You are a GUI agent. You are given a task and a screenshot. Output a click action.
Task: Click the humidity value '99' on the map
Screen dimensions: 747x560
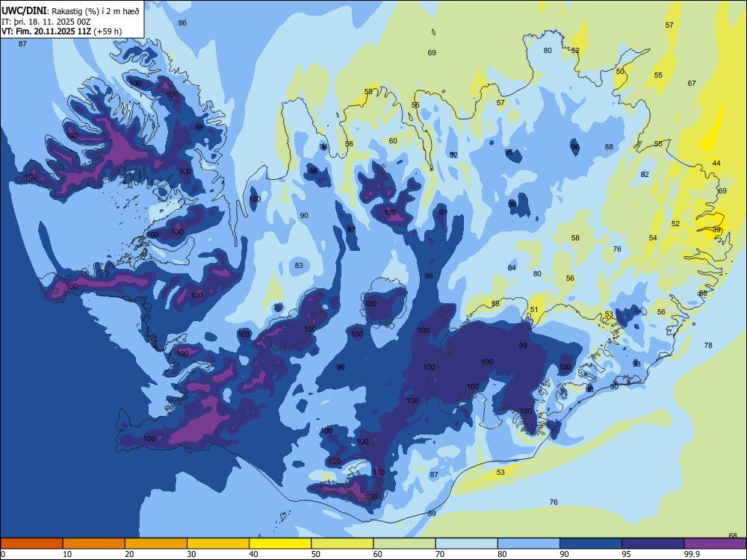[x=523, y=345]
